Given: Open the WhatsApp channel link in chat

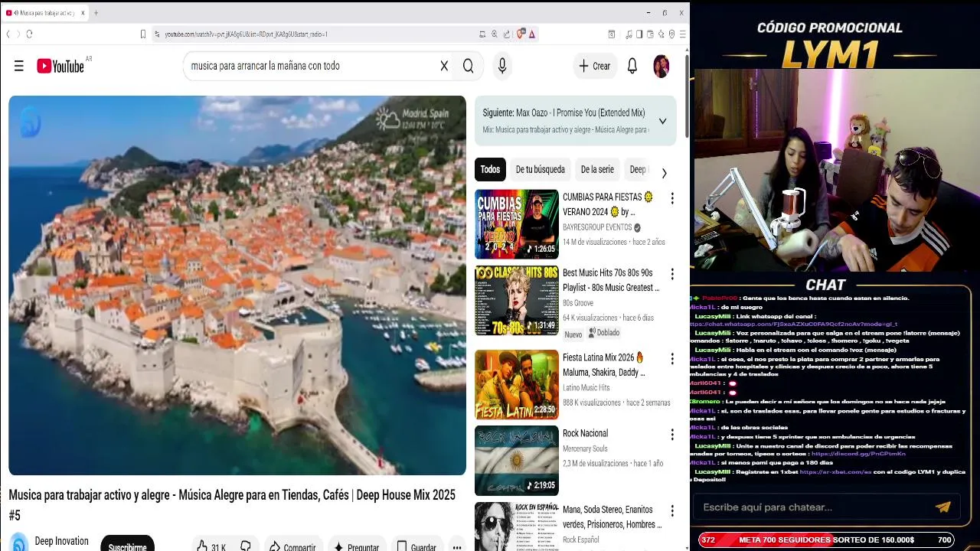Looking at the screenshot, I should pos(793,324).
